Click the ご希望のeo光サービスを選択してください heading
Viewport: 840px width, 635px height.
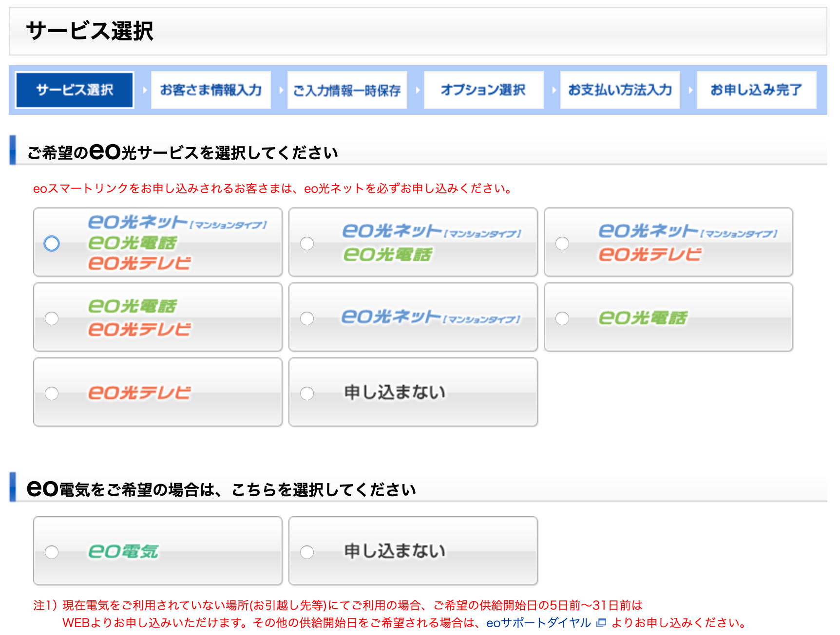pos(182,151)
